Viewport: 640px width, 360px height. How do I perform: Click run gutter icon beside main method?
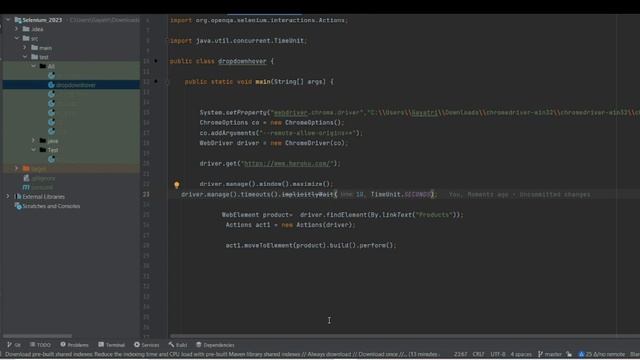(x=156, y=82)
